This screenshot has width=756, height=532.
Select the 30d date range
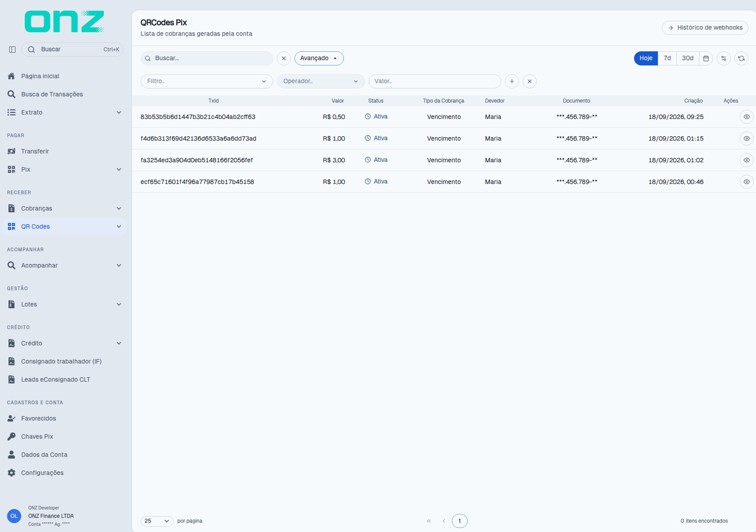(688, 58)
